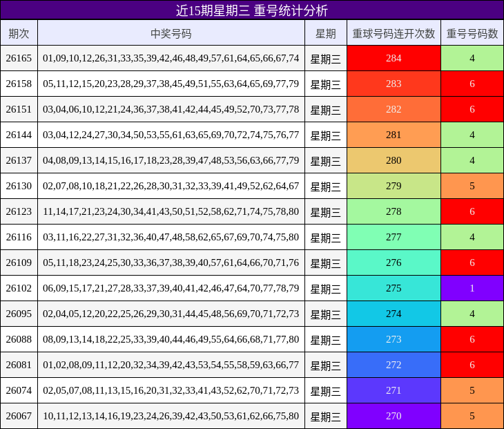
Task: Click winning numbers of issue 26109
Action: pyautogui.click(x=171, y=263)
